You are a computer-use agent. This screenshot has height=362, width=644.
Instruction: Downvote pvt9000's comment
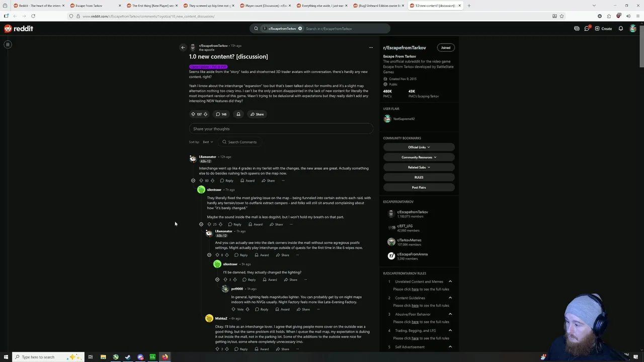coord(247,309)
